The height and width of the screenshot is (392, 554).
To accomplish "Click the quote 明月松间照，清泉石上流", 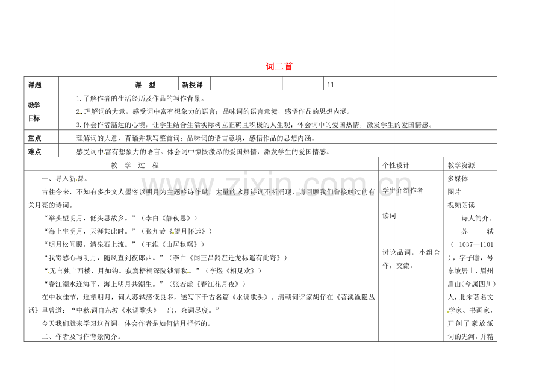I will coord(123,244).
